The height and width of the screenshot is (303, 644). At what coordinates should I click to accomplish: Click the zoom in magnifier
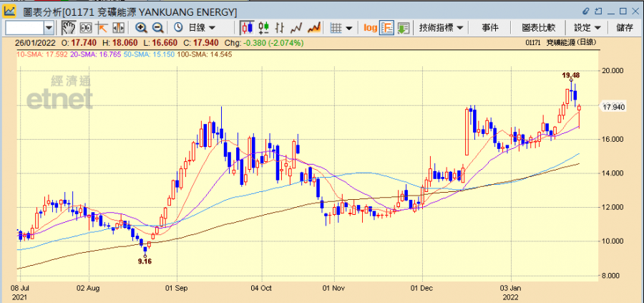pyautogui.click(x=141, y=27)
